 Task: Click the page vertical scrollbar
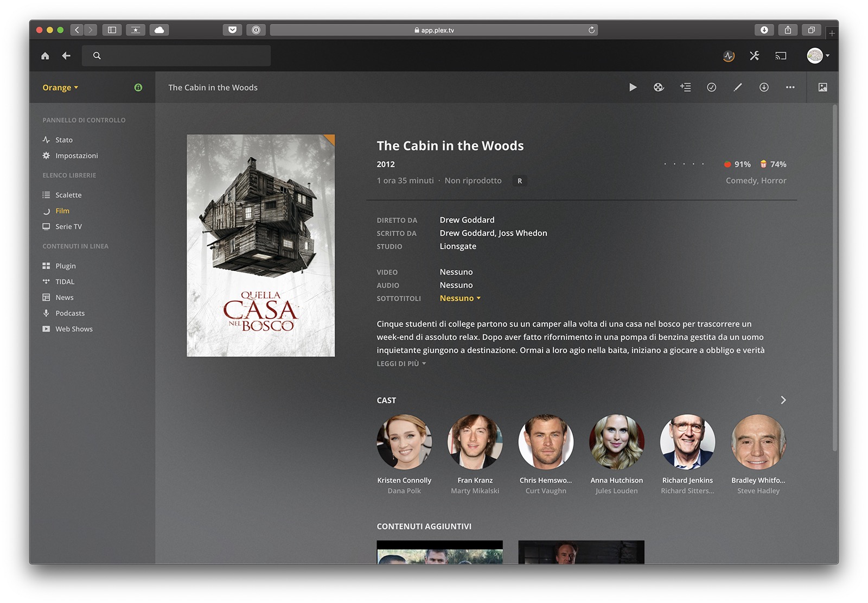[835, 277]
